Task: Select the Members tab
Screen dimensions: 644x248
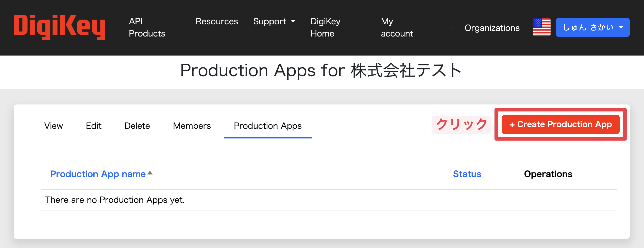Action: click(192, 126)
